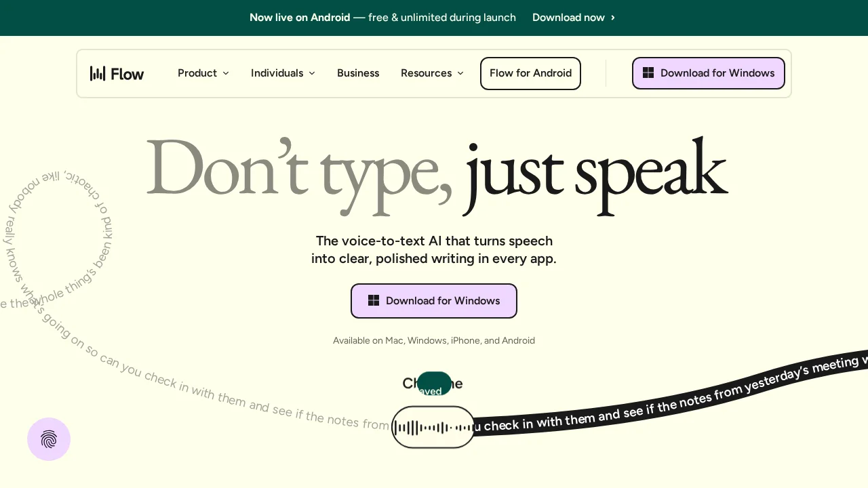Click the Available on Mac, Windows text
This screenshot has width=868, height=488.
(x=434, y=341)
